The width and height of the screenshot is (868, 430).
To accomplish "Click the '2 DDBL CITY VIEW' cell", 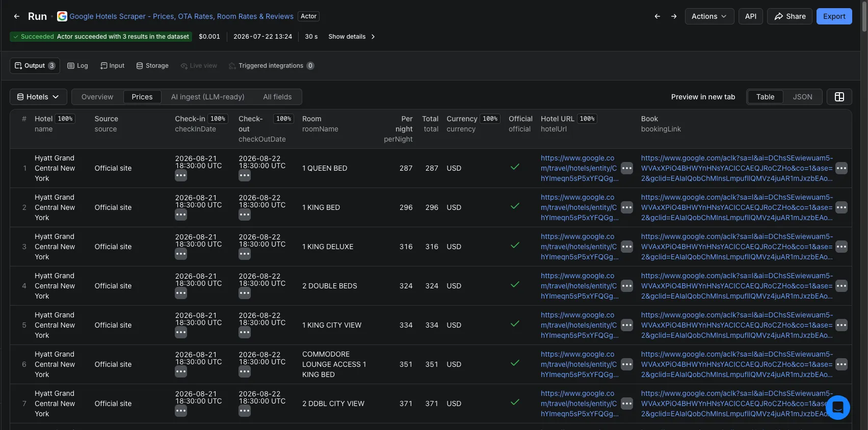I will click(x=333, y=404).
